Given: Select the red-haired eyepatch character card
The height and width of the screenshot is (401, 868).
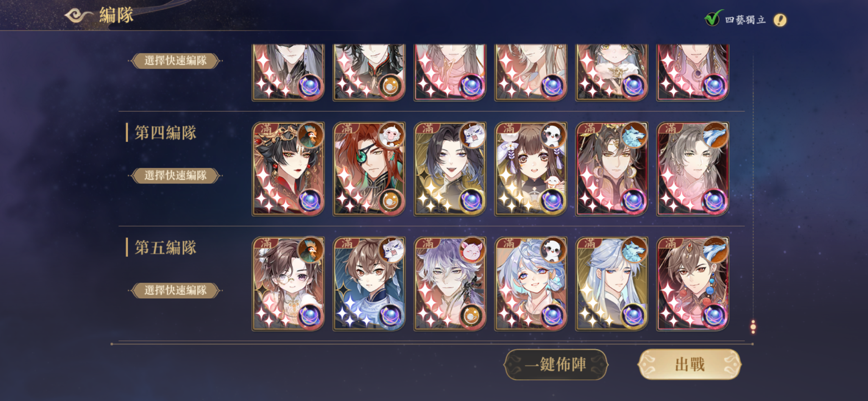Looking at the screenshot, I should [369, 169].
